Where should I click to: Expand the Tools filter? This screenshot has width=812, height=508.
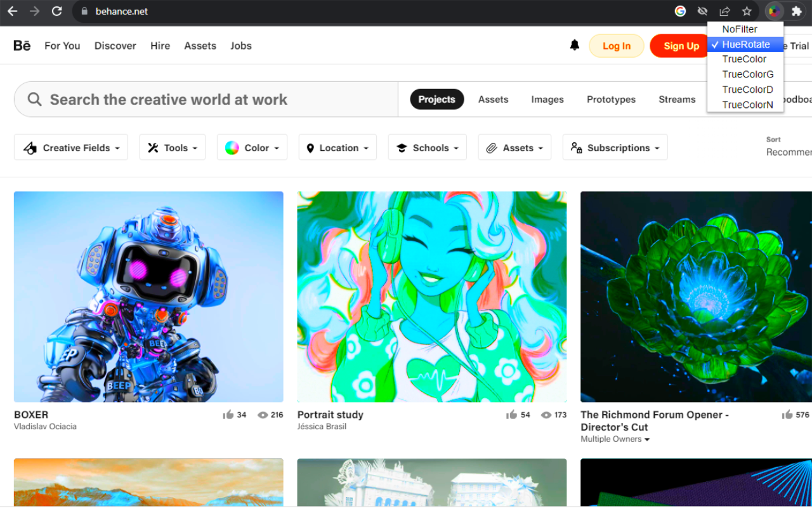172,147
